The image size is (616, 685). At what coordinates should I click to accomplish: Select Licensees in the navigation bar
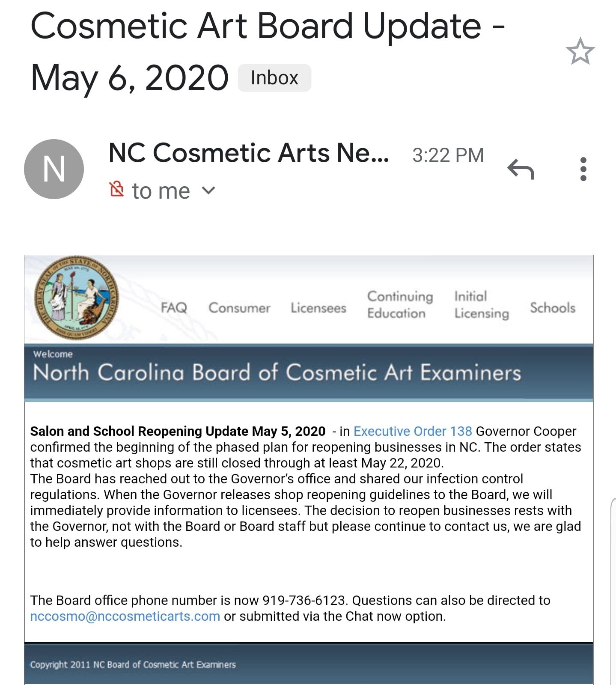click(318, 308)
